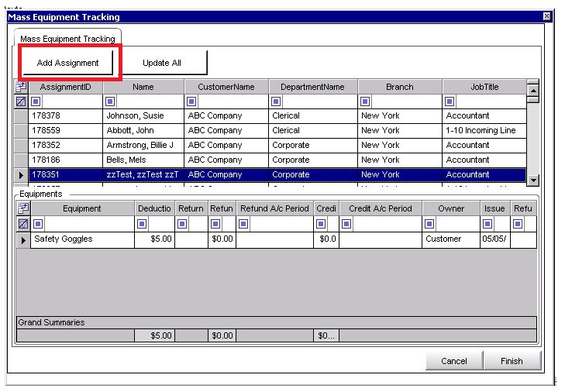Click Johnson, Susie name cell
This screenshot has width=565, height=392.
tap(143, 116)
